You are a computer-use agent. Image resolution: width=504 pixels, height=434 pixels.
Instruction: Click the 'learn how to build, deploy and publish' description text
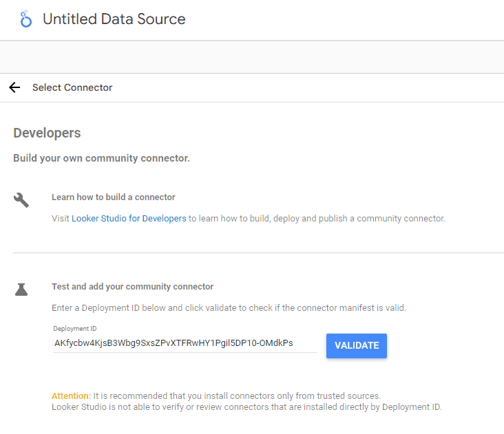point(317,219)
